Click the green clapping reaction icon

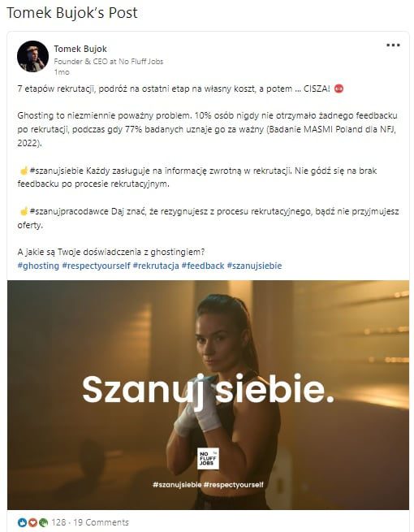click(43, 522)
